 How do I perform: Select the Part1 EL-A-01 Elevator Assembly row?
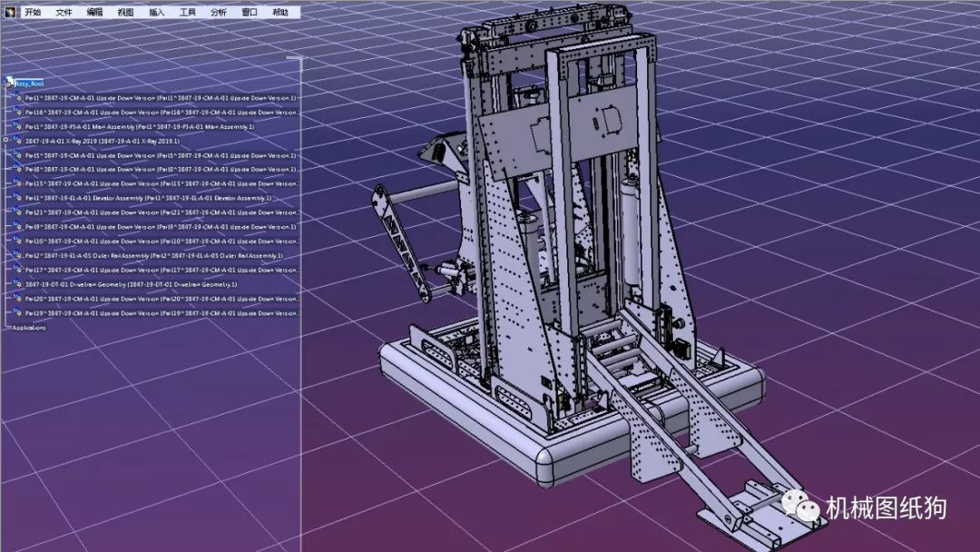tap(148, 198)
